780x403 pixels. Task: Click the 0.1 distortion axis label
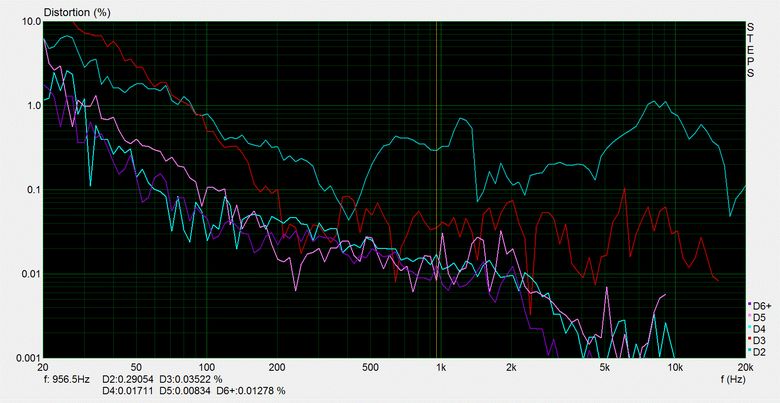click(34, 190)
